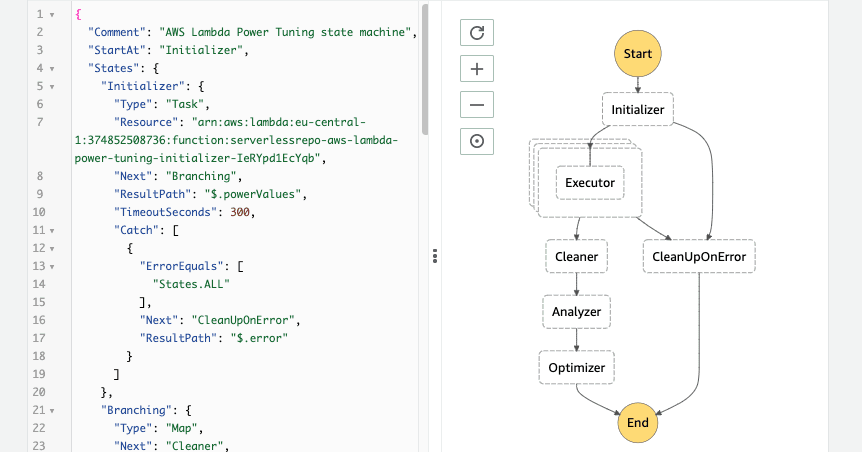This screenshot has width=862, height=452.
Task: Select the Executor state node
Action: coord(589,183)
